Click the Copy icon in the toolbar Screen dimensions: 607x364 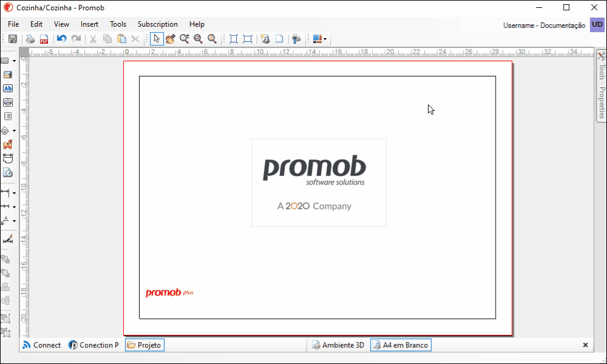[x=107, y=39]
